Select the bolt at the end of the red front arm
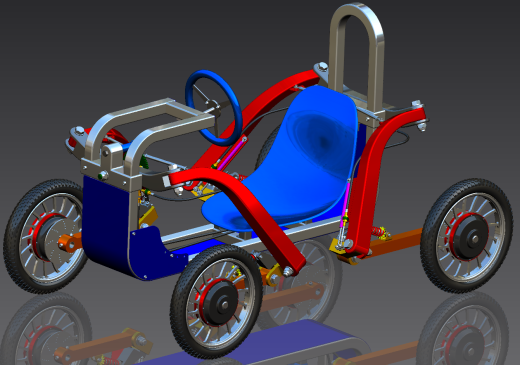The width and height of the screenshot is (520, 365). [x=287, y=272]
